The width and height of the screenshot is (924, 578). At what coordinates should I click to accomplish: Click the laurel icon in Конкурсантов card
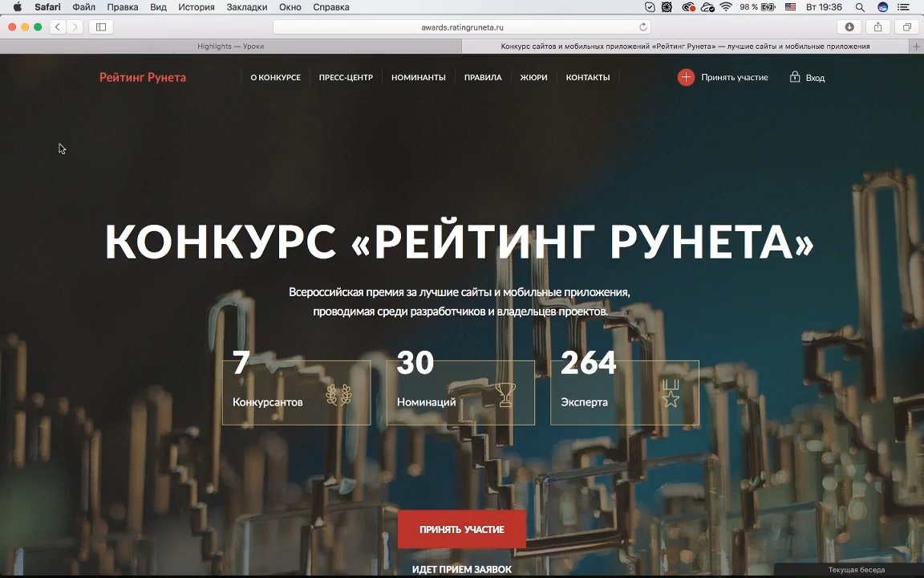(338, 395)
